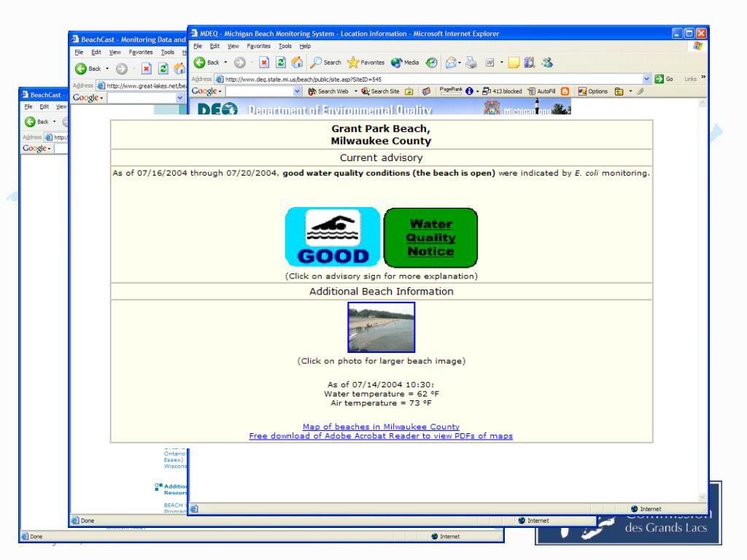Click the GOOD swimmer advisory sign
This screenshot has height=560, width=747.
coord(333,237)
